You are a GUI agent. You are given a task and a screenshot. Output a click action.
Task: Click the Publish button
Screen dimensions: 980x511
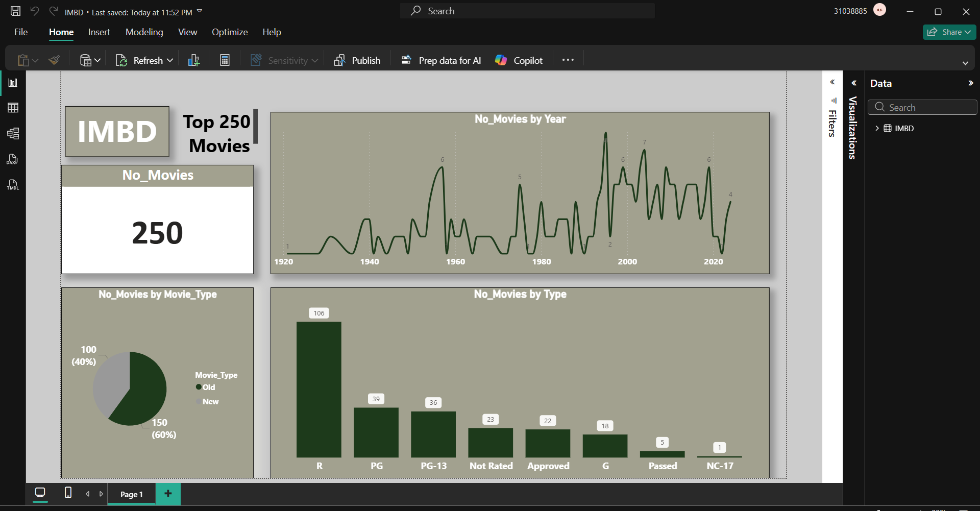(357, 60)
